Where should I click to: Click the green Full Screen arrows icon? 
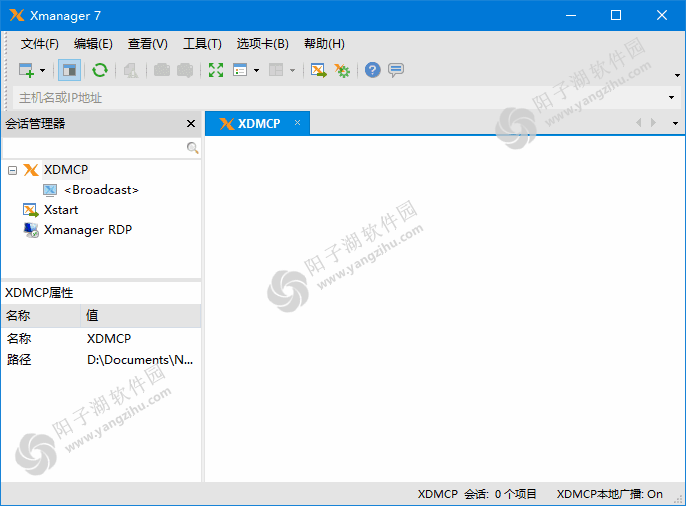tap(216, 70)
